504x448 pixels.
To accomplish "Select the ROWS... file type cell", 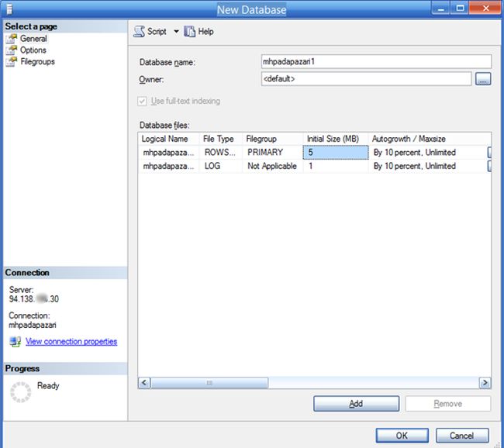I will coord(221,153).
